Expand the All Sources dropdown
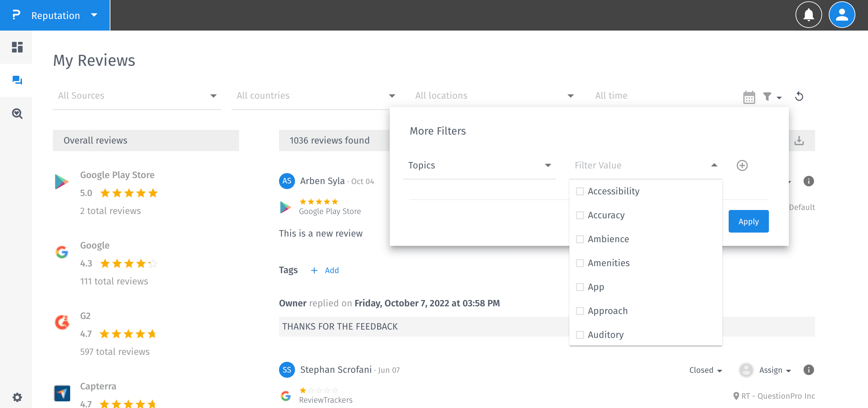This screenshot has width=868, height=408. (x=137, y=96)
